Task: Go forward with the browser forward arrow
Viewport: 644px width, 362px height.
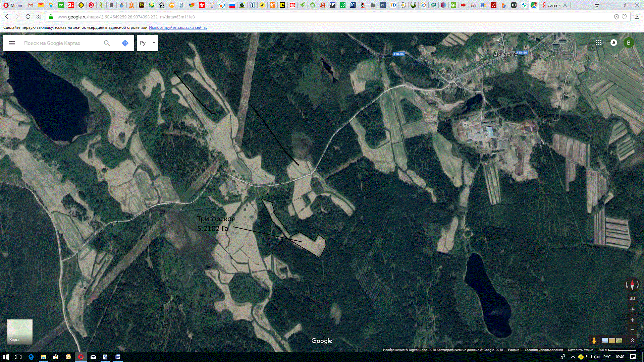Action: 17,17
